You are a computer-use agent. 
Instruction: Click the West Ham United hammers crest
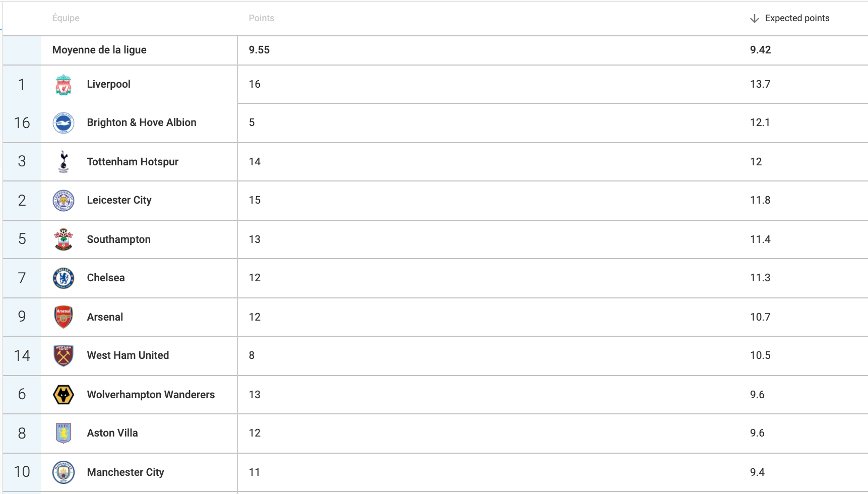(64, 356)
